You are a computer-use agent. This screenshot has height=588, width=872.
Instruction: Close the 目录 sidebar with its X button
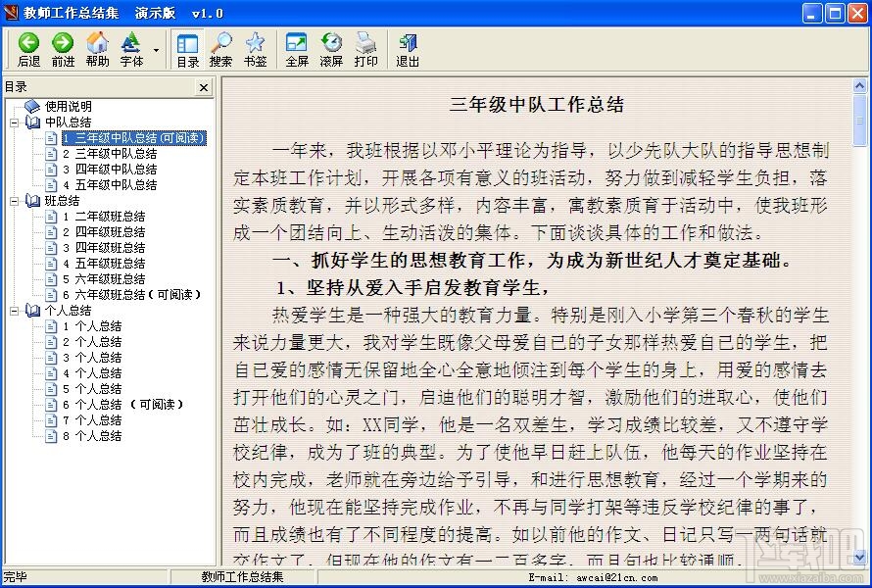click(203, 87)
